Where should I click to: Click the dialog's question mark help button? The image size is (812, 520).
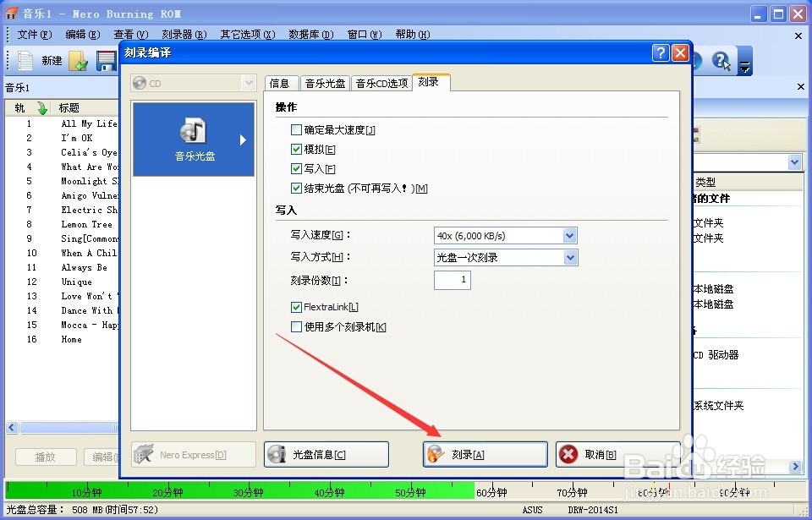(x=661, y=52)
